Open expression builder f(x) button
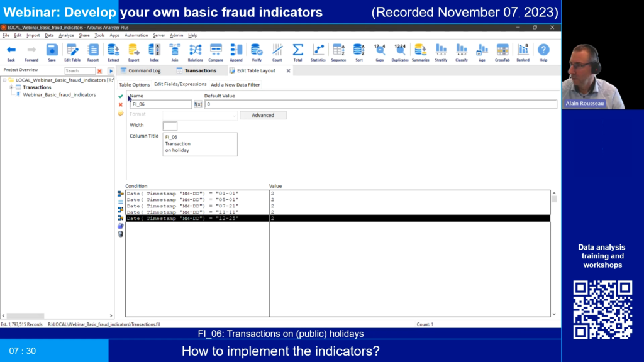Image resolution: width=644 pixels, height=362 pixels. [198, 104]
